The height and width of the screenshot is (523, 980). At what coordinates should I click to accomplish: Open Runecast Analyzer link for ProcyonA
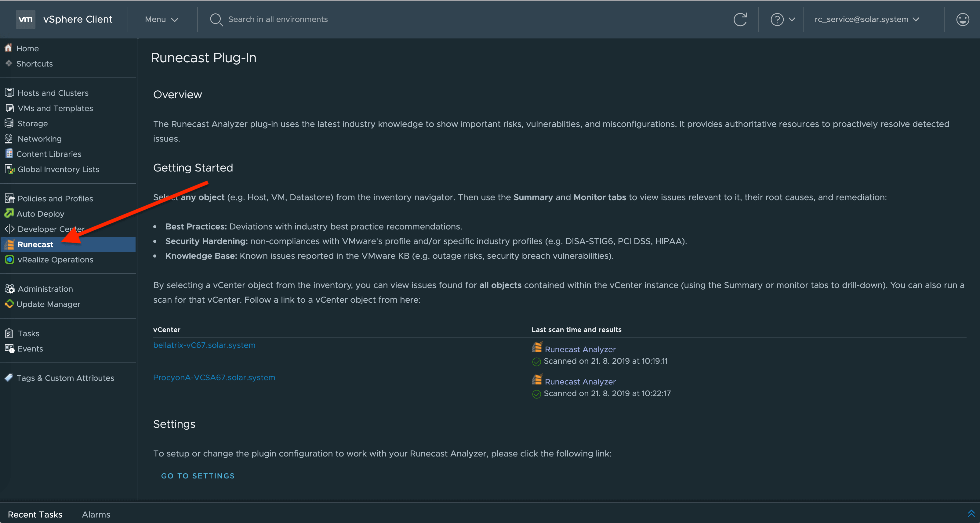point(580,381)
